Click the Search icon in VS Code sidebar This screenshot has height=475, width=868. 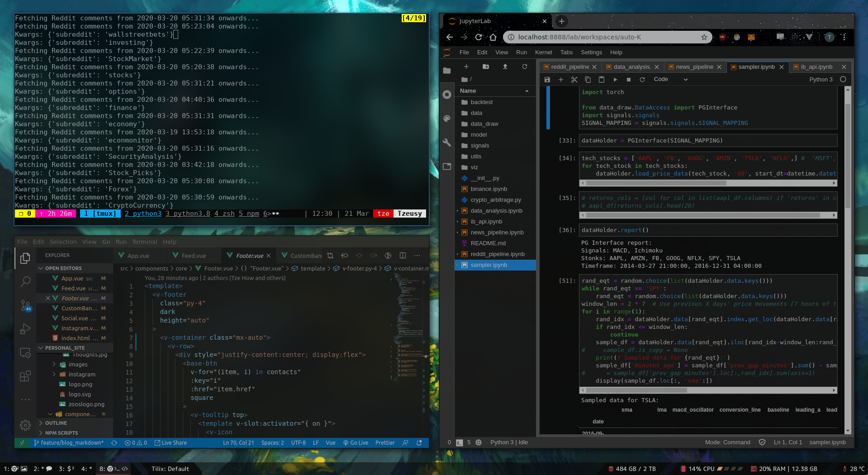(25, 281)
